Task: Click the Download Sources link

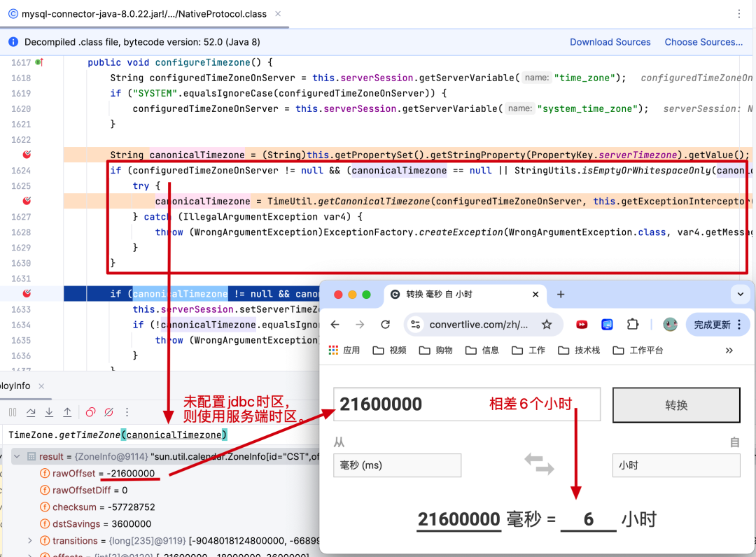Action: [x=610, y=42]
